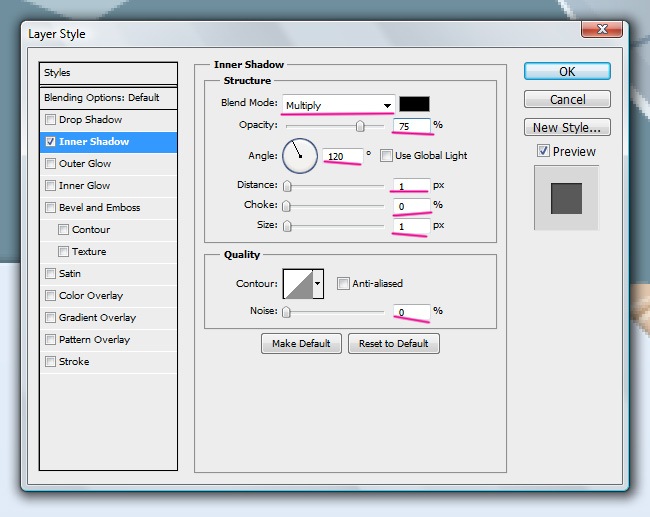The image size is (650, 517).
Task: Click the Opacity slider handle
Action: click(360, 126)
